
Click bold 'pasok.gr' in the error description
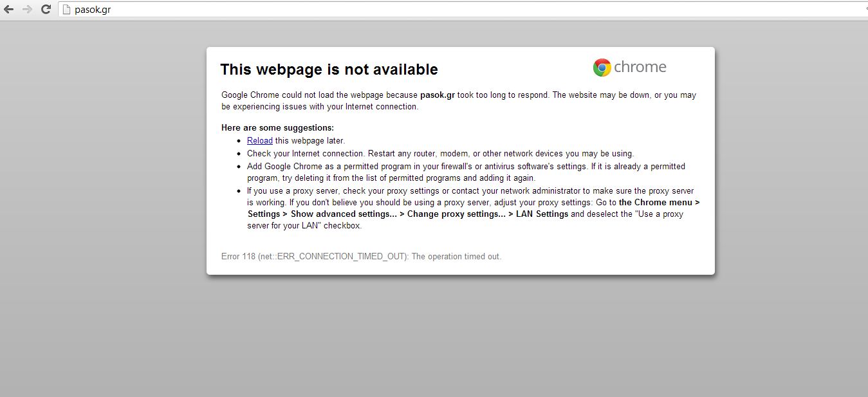437,95
